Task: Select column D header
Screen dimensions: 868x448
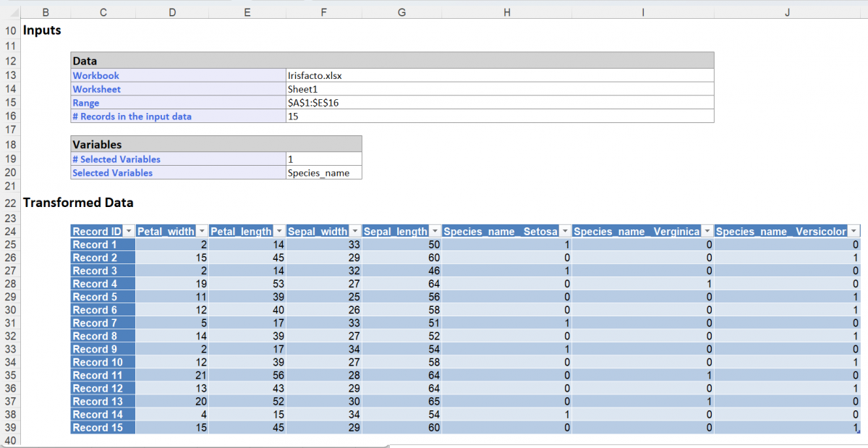Action: [x=171, y=12]
